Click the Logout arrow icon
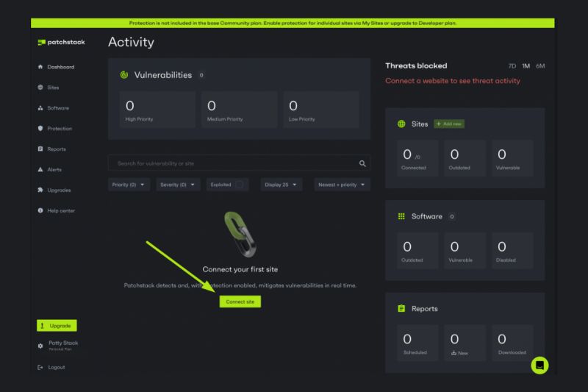The width and height of the screenshot is (588, 392). pyautogui.click(x=40, y=367)
